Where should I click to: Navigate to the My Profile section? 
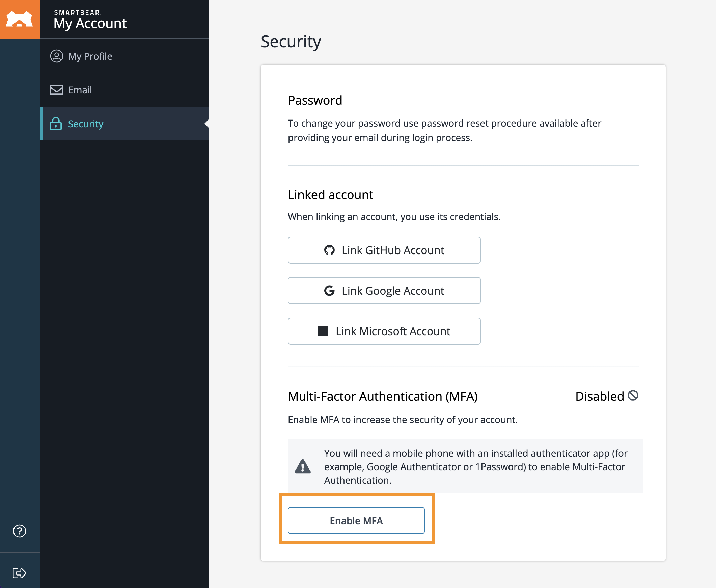pos(90,56)
